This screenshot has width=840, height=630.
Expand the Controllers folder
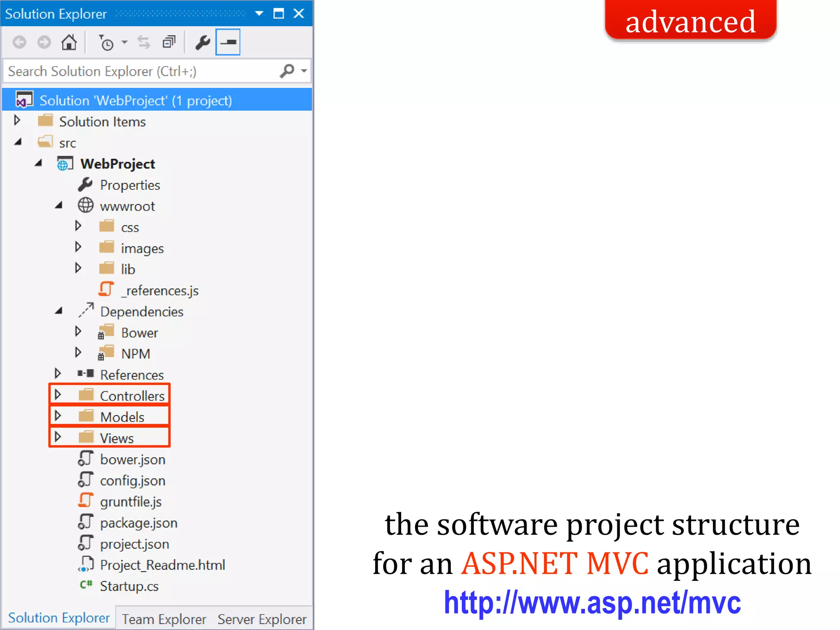tap(58, 395)
